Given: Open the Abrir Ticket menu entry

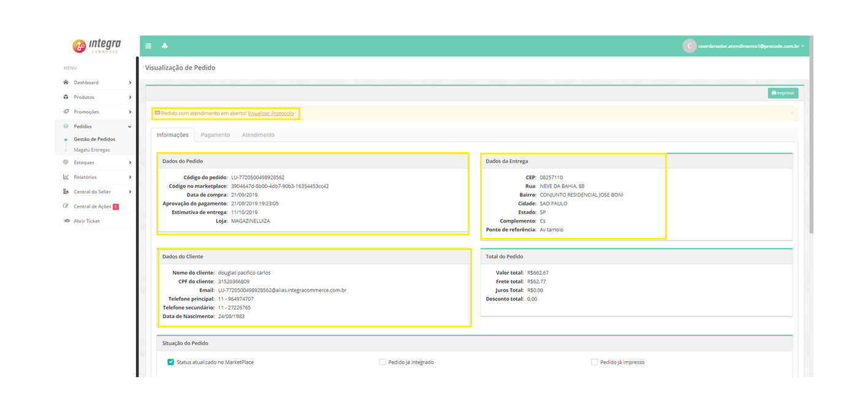Looking at the screenshot, I should pyautogui.click(x=87, y=221).
